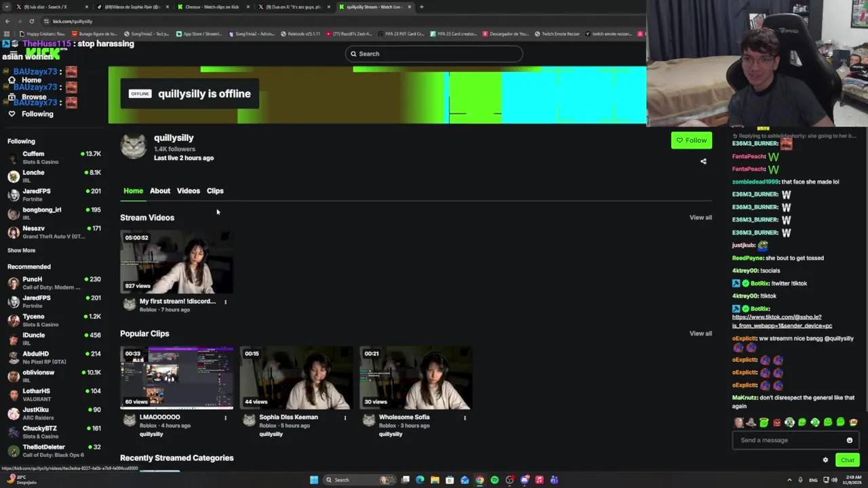Switch to Sophie Rain TikTok browser tab
868x488 pixels.
(x=132, y=7)
